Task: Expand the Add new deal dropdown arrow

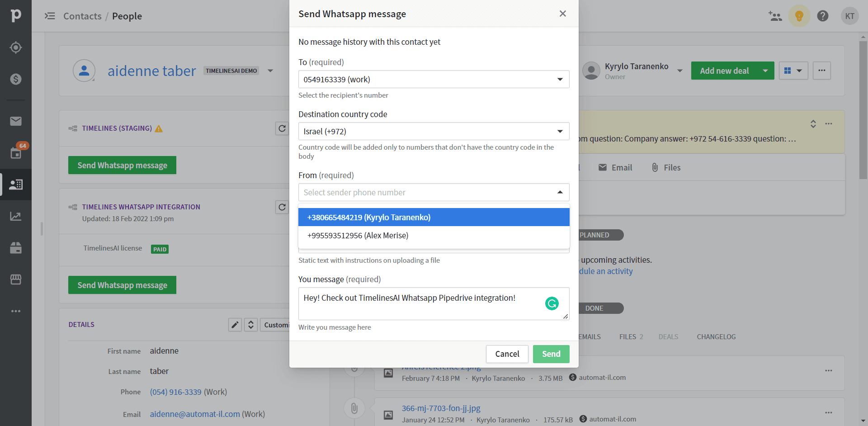Action: click(765, 71)
